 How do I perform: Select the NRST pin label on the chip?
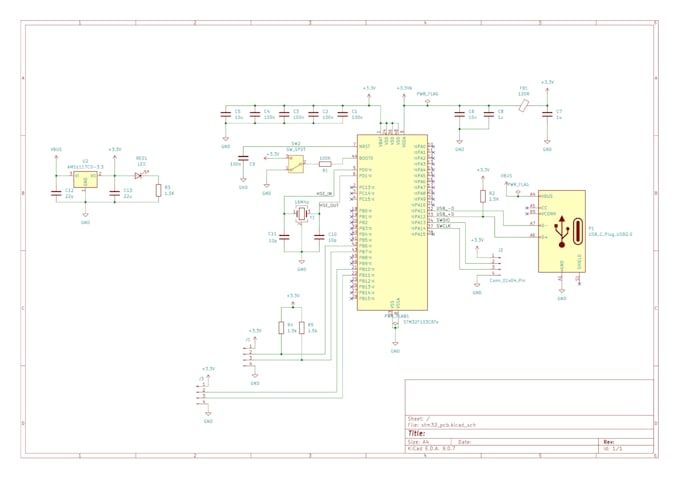coord(365,147)
